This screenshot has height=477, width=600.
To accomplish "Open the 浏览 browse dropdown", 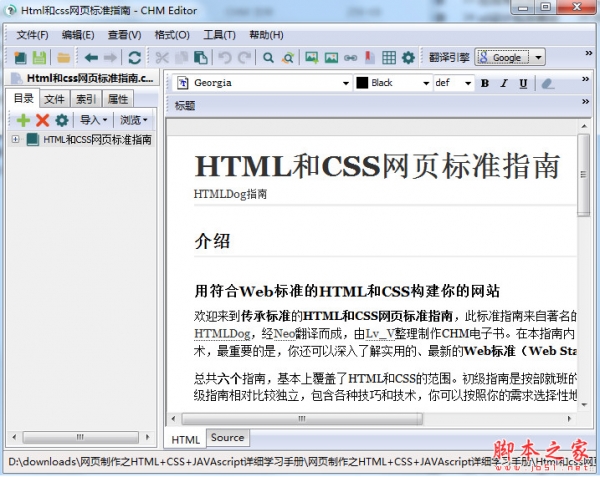I will (134, 120).
